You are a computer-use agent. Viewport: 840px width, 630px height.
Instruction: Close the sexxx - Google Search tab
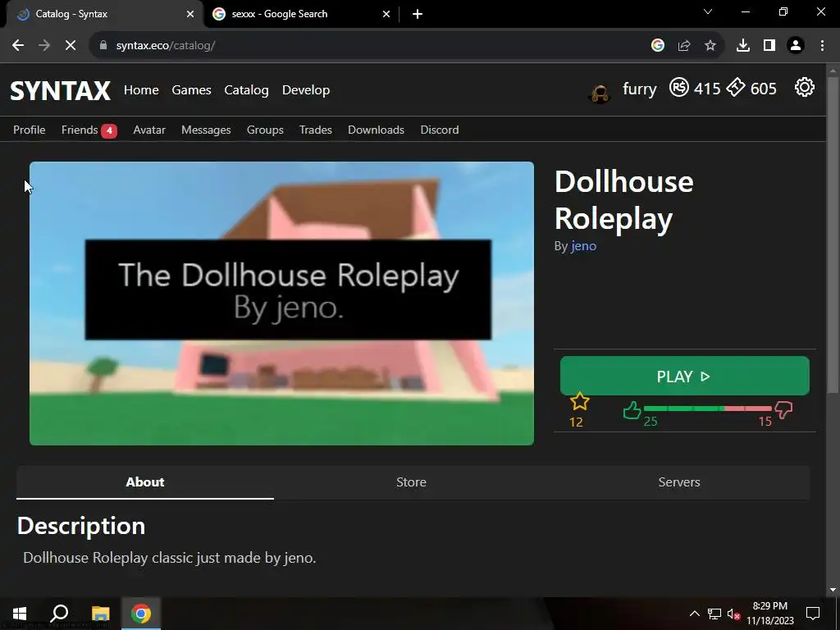[386, 14]
